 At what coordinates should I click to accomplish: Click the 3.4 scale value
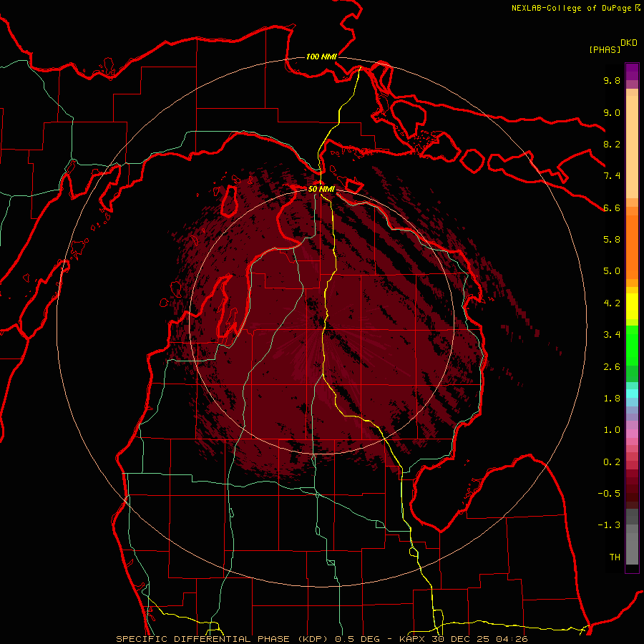coord(612,335)
